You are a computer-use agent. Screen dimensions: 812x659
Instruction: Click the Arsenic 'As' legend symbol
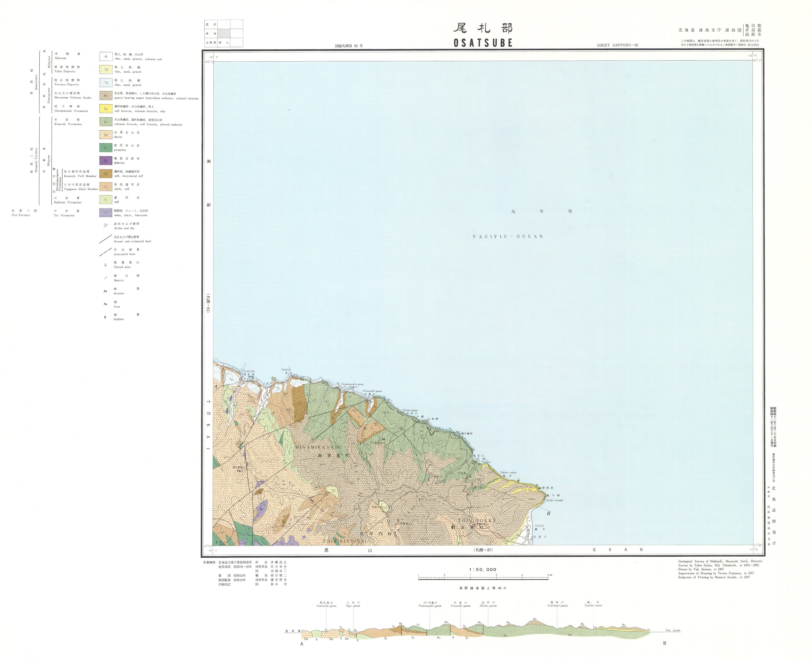tap(105, 291)
